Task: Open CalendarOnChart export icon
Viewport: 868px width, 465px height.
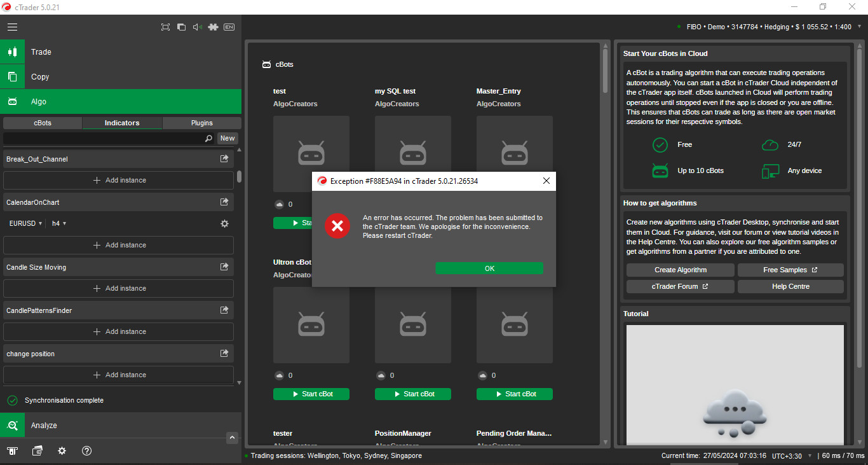Action: (224, 202)
